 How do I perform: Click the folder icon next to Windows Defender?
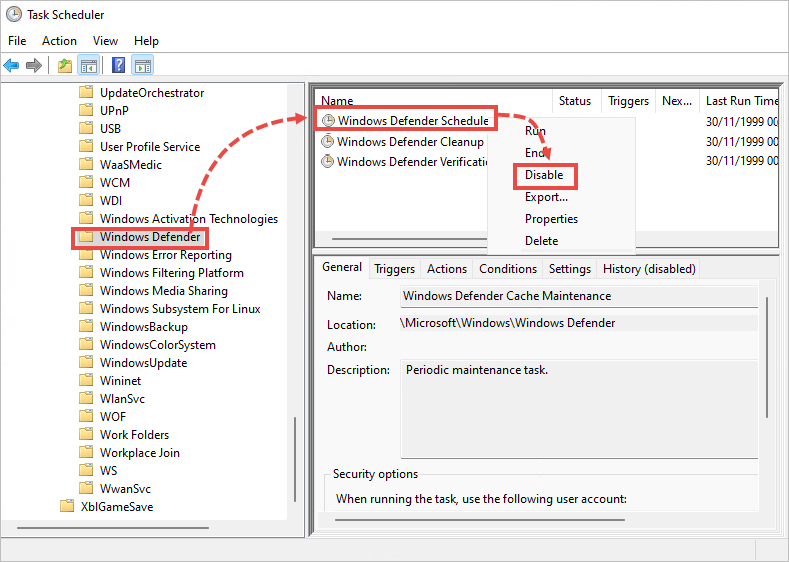[x=87, y=236]
